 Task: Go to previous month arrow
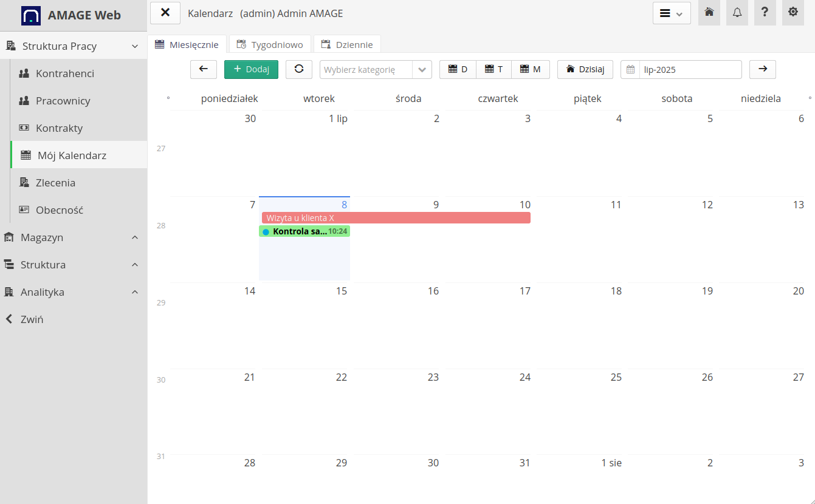click(x=204, y=69)
